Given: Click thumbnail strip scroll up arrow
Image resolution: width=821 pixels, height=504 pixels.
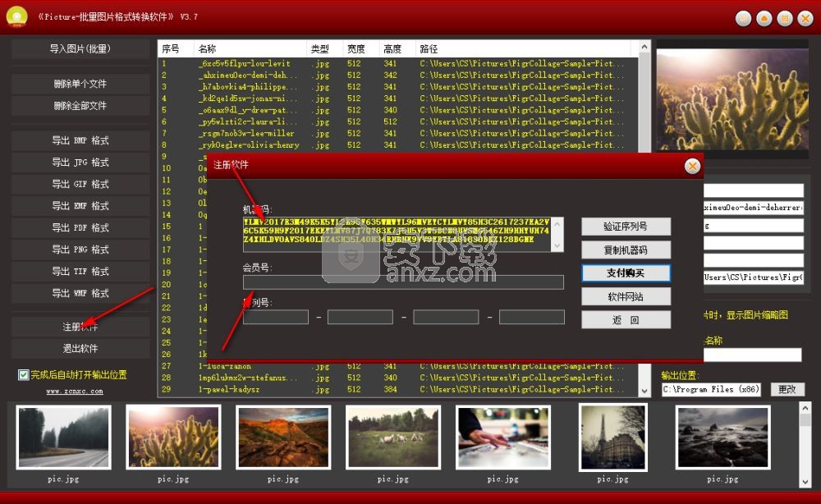Looking at the screenshot, I should pyautogui.click(x=805, y=407).
